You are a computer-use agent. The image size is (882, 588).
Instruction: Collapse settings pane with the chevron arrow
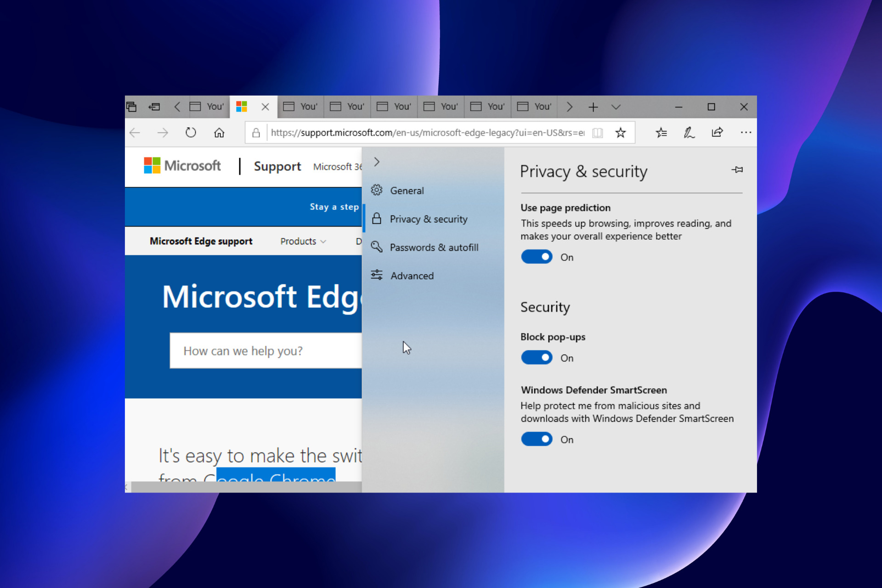click(377, 162)
